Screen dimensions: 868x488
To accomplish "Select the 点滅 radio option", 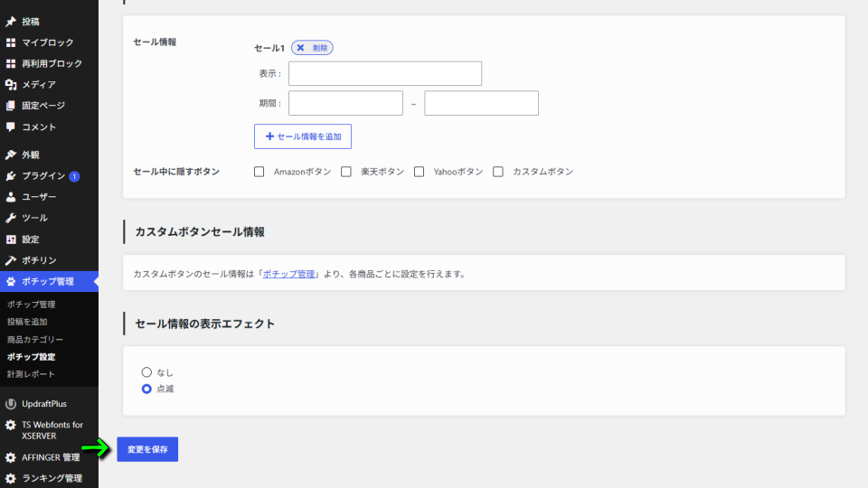I will [146, 389].
